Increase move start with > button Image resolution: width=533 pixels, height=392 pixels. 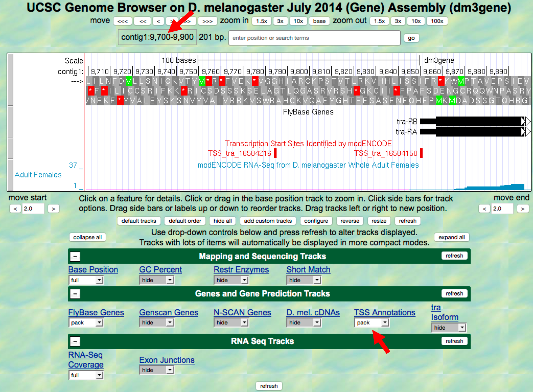[x=53, y=209]
